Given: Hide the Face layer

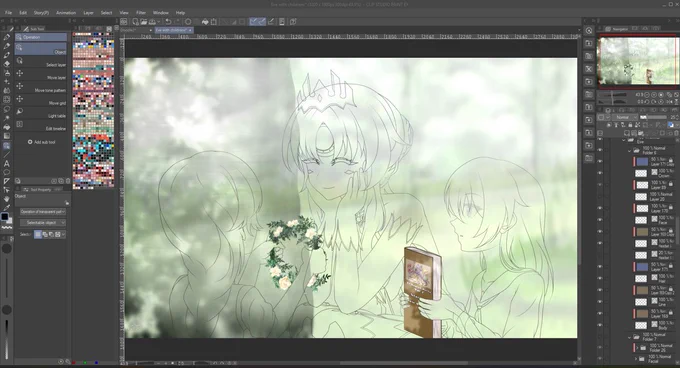Looking at the screenshot, I should pos(600,220).
